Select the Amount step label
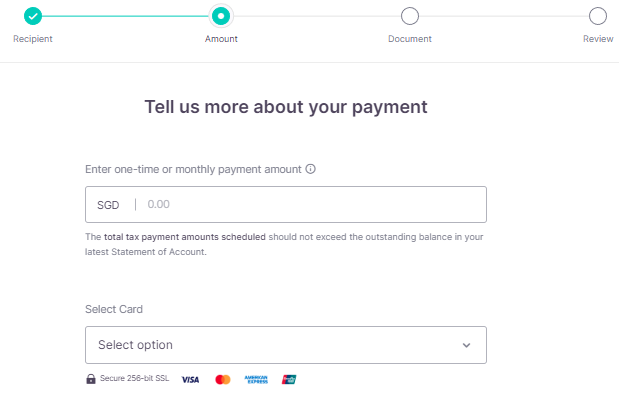The width and height of the screenshot is (622, 400). coord(221,39)
